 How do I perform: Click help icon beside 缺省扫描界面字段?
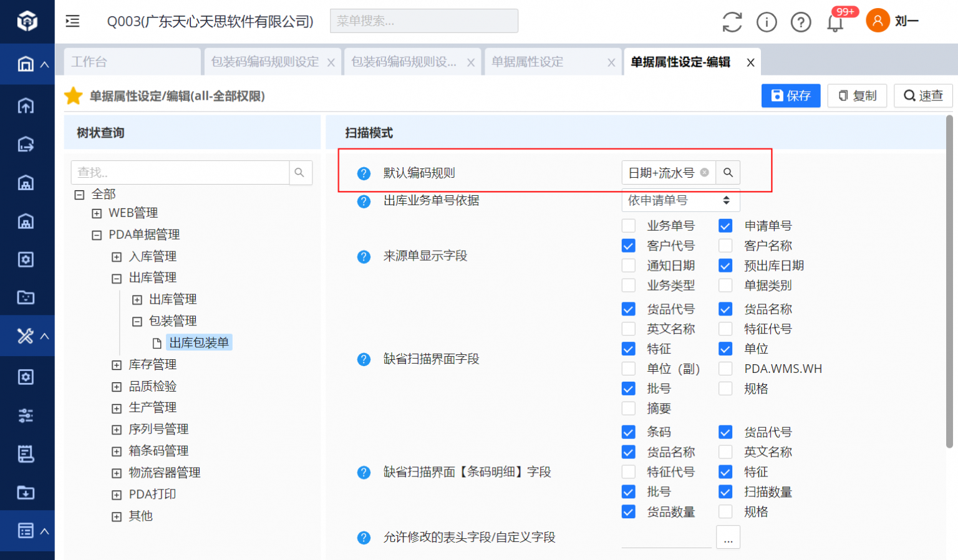tap(364, 359)
